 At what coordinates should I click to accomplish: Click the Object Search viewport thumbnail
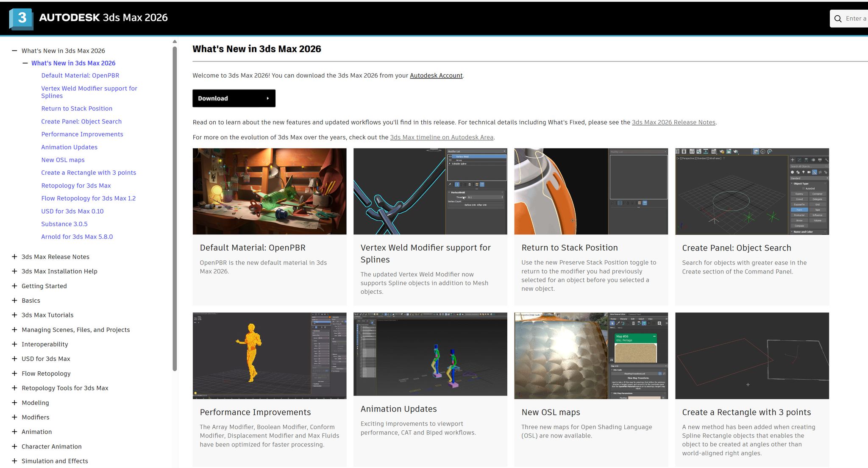752,191
